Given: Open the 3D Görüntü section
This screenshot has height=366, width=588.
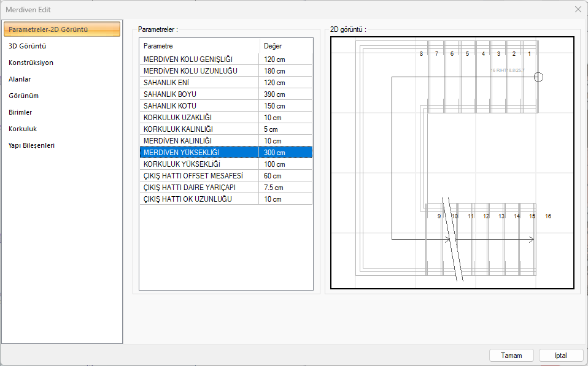Looking at the screenshot, I should [28, 46].
